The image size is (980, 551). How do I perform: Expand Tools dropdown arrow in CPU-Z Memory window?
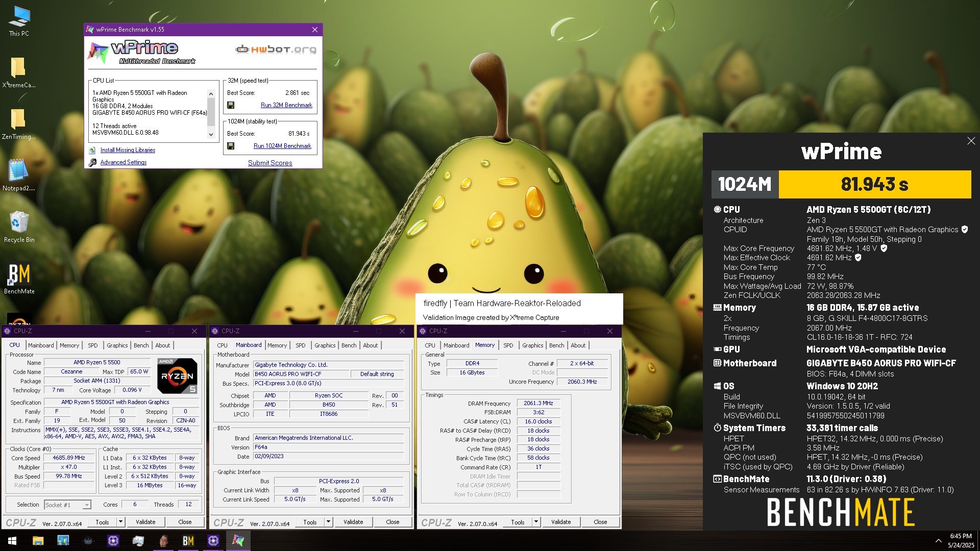[x=536, y=522]
